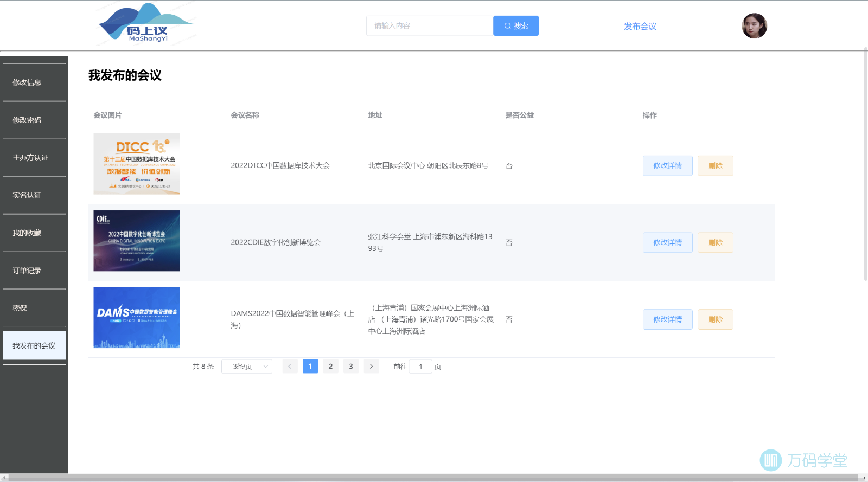Delete the 2022DTCC中国数据库技术大会 row
The image size is (868, 482).
716,165
